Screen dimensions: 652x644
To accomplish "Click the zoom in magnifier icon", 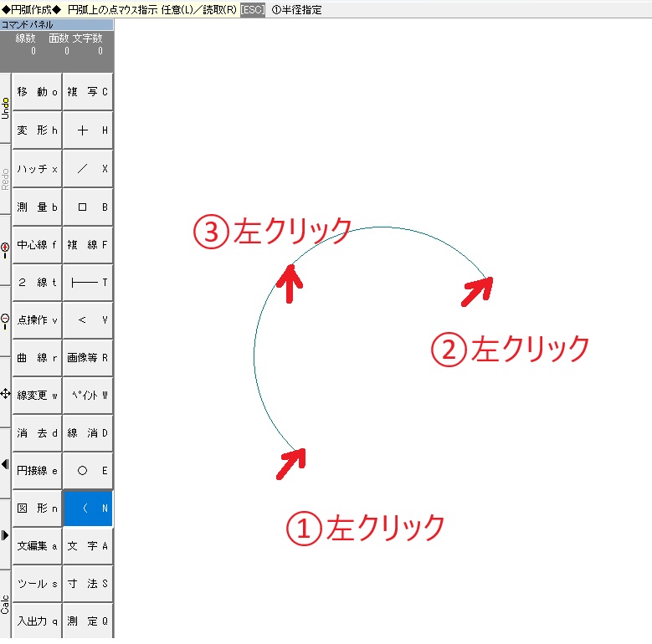I will point(5,248).
